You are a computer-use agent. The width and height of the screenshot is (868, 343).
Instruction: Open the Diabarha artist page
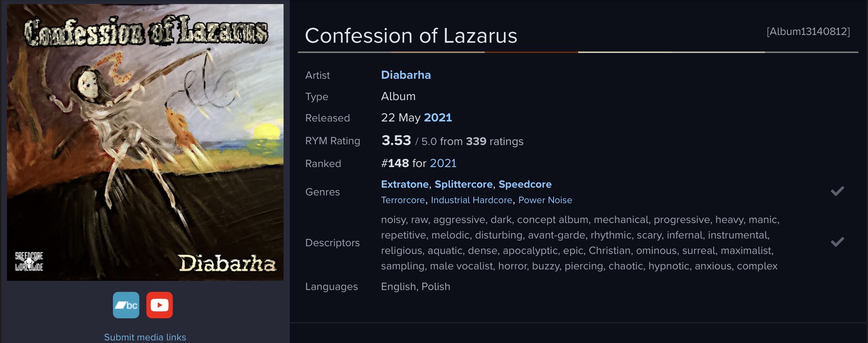pos(406,75)
